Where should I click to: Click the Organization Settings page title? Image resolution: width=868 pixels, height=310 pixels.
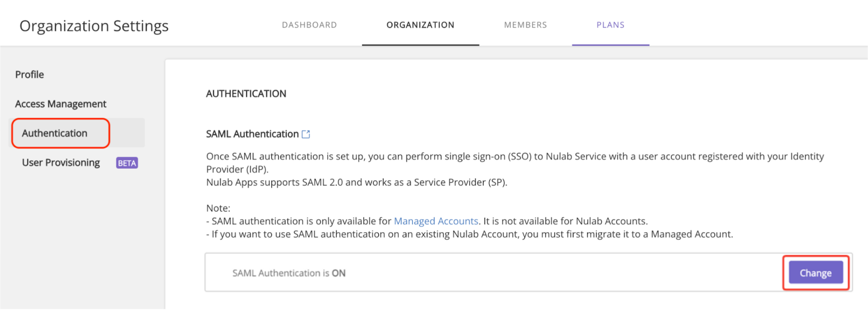click(x=94, y=25)
